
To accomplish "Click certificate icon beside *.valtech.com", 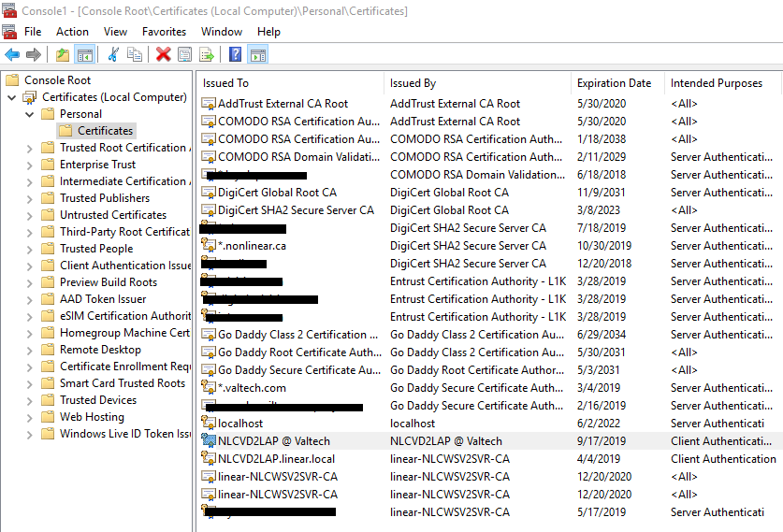I will tap(209, 387).
